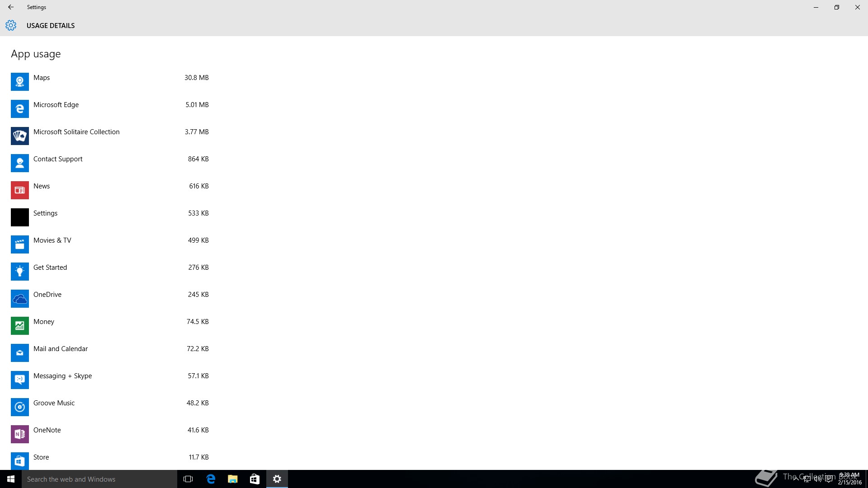The width and height of the screenshot is (868, 488).
Task: Click the 864 KB usage value
Action: click(198, 159)
